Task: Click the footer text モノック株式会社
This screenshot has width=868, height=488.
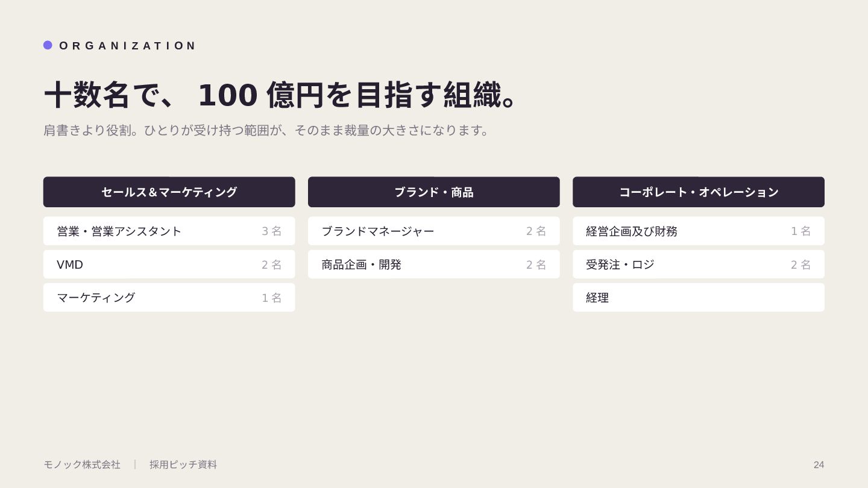Action: click(x=82, y=465)
